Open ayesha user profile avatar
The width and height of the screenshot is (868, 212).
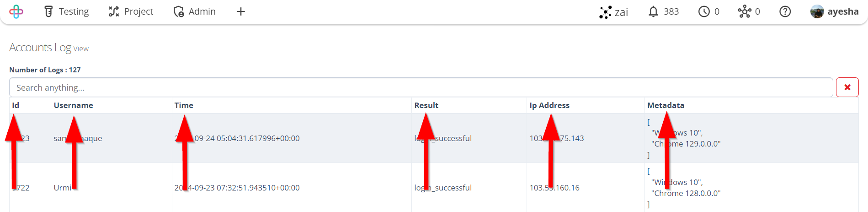coord(817,11)
